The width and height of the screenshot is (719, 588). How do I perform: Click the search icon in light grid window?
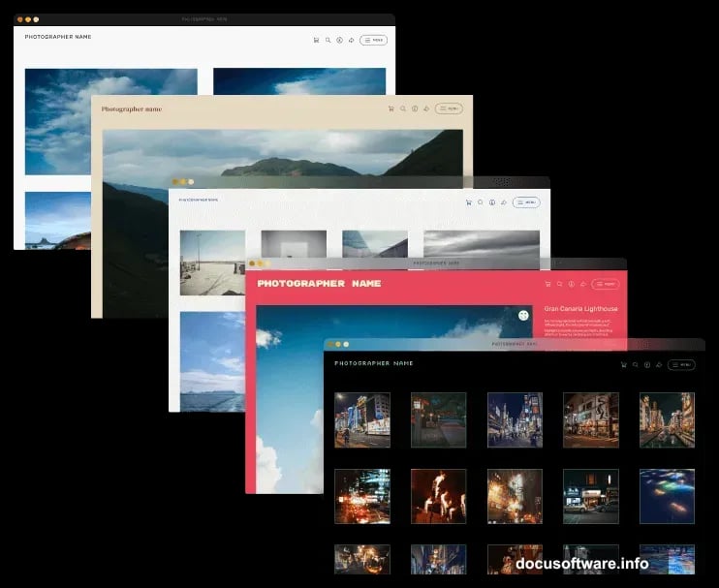[480, 202]
